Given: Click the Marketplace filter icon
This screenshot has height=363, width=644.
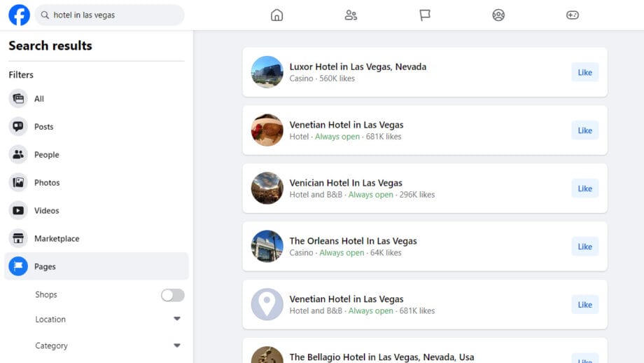Looking at the screenshot, I should coord(18,238).
